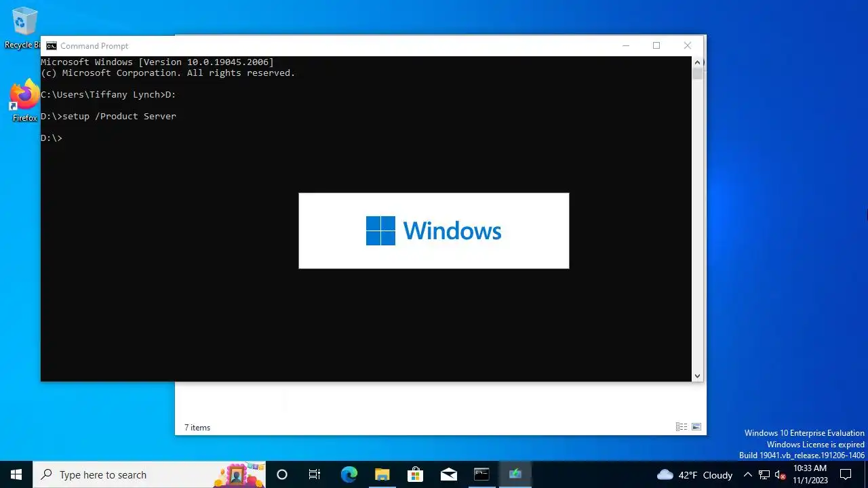This screenshot has height=488, width=868.
Task: Click the '7 items' status text in Explorer
Action: 197,428
